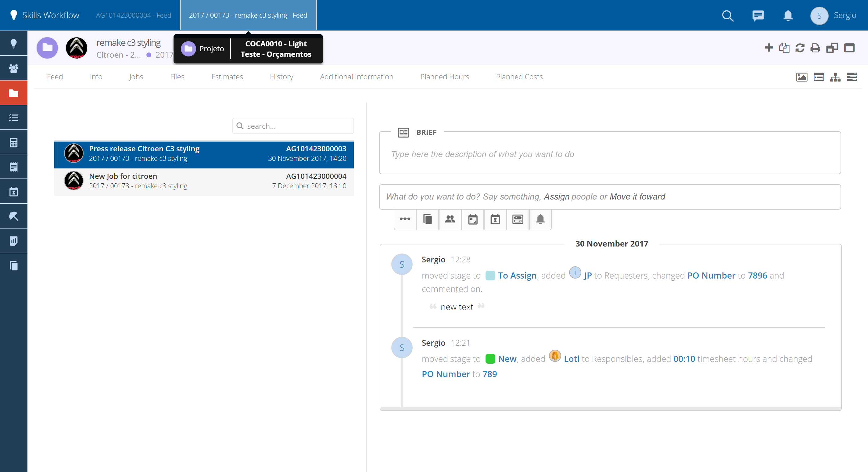
Task: Open the Sergio user menu
Action: [x=833, y=16]
